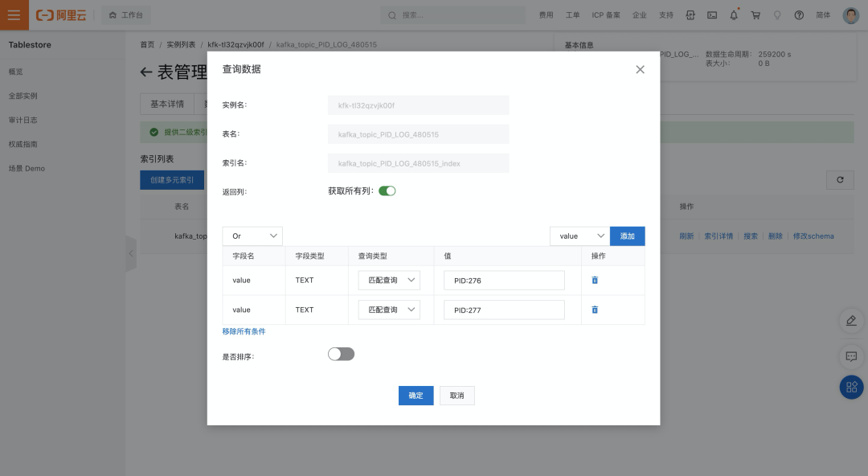Image resolution: width=868 pixels, height=476 pixels.
Task: Delete the PID:277 condition row
Action: [595, 310]
